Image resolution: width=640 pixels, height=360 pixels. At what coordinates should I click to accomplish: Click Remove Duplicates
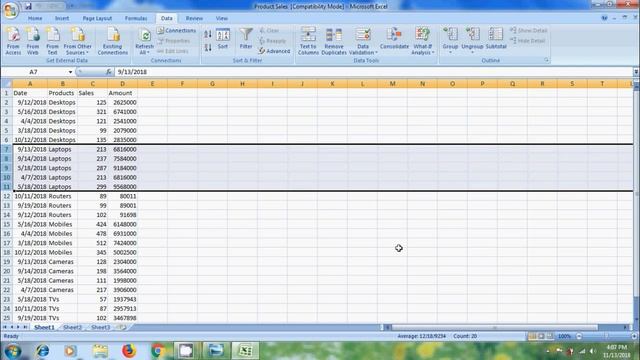[x=334, y=41]
